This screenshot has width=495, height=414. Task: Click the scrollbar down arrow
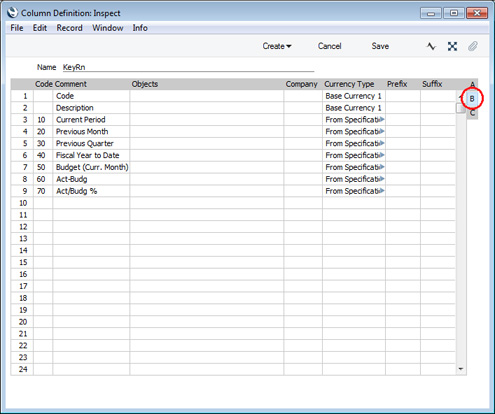(461, 369)
